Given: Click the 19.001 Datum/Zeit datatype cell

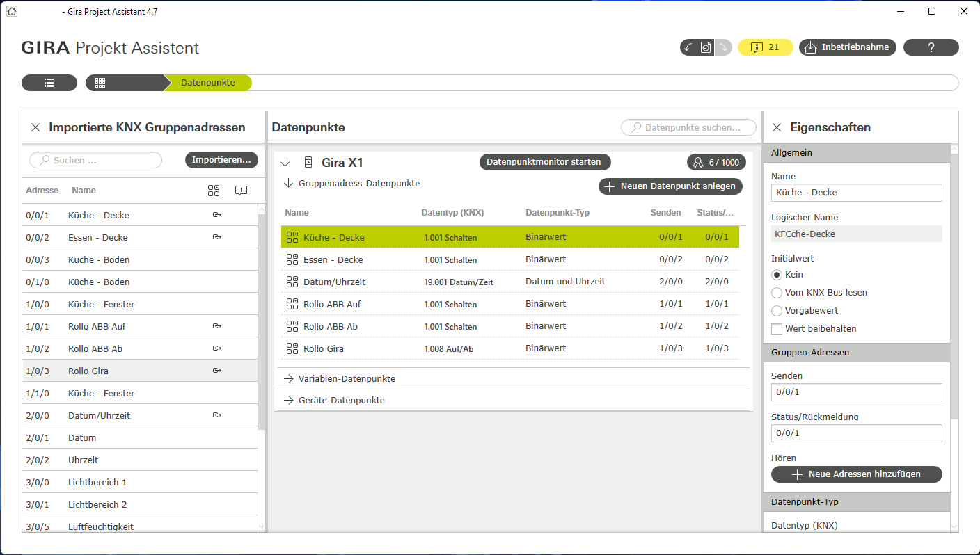Looking at the screenshot, I should click(x=459, y=282).
